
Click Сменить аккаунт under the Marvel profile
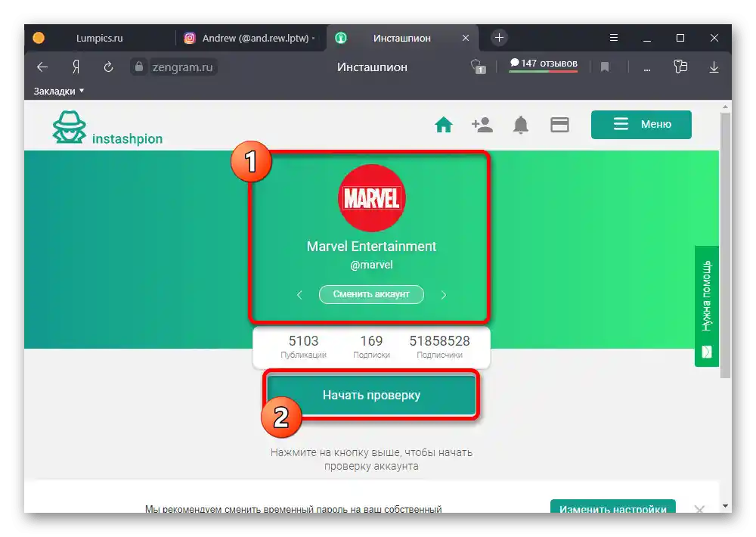371,294
